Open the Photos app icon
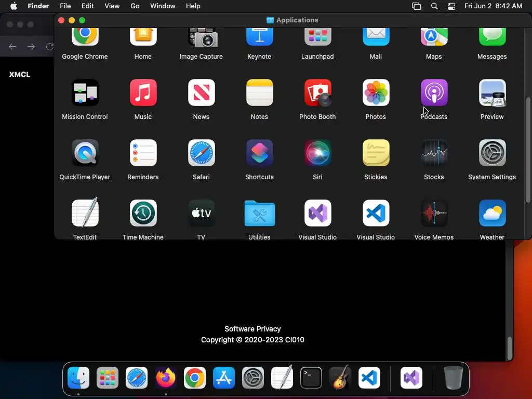 (376, 92)
